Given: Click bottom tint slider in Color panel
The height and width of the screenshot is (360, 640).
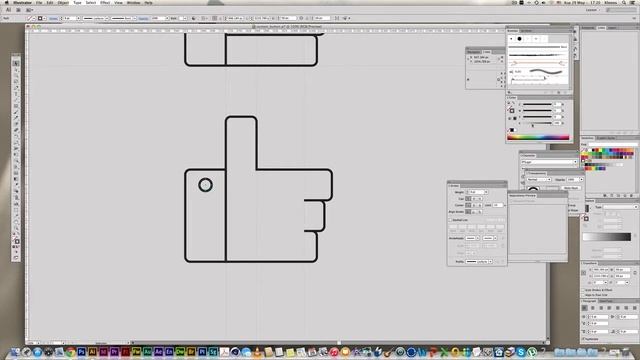Looking at the screenshot, I should point(537,123).
